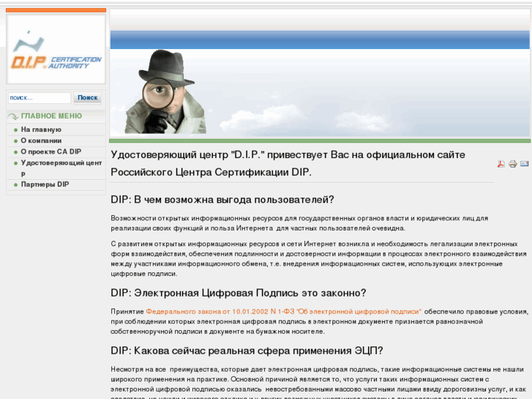Click the printer icon
The image size is (532, 399).
pos(513,164)
